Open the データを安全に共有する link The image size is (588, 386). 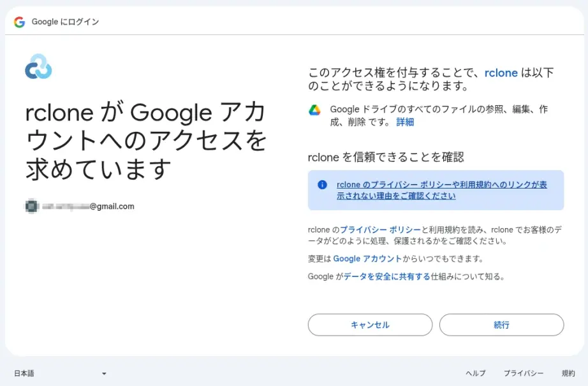387,276
